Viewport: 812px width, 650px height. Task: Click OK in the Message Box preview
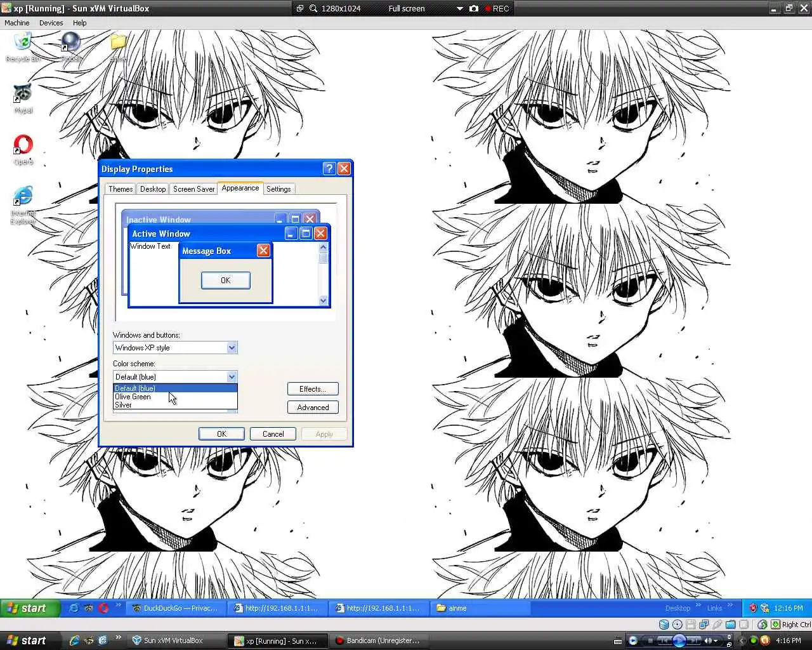[x=226, y=280]
